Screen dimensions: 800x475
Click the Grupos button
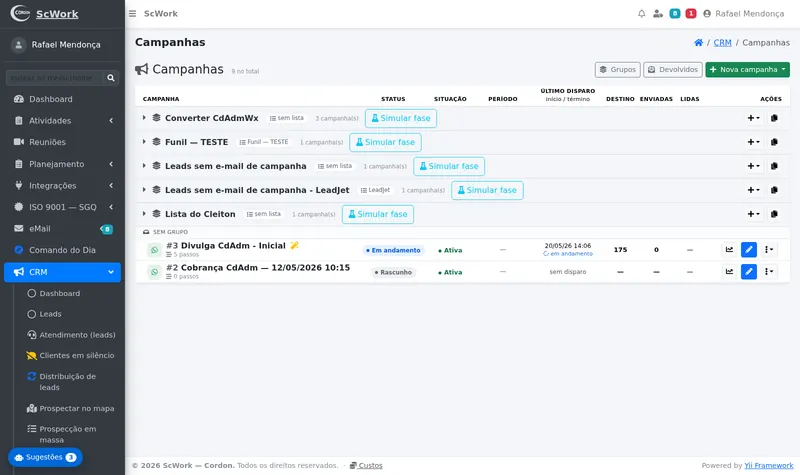[x=617, y=69]
